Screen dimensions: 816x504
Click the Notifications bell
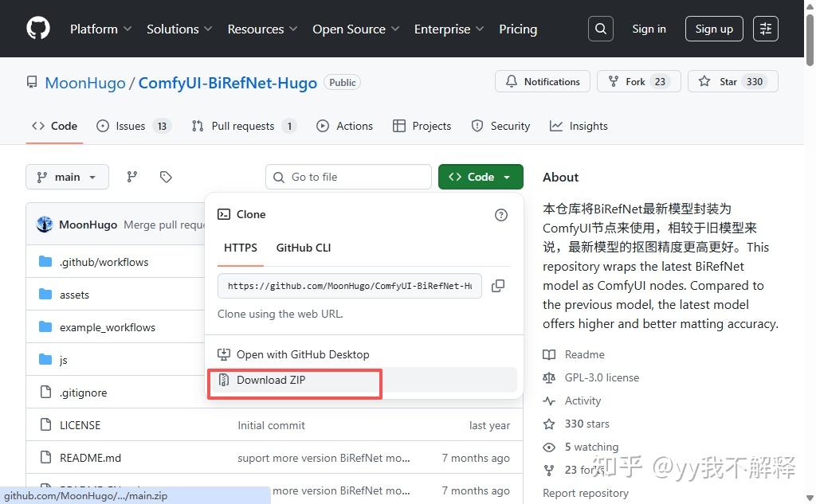[x=542, y=81]
